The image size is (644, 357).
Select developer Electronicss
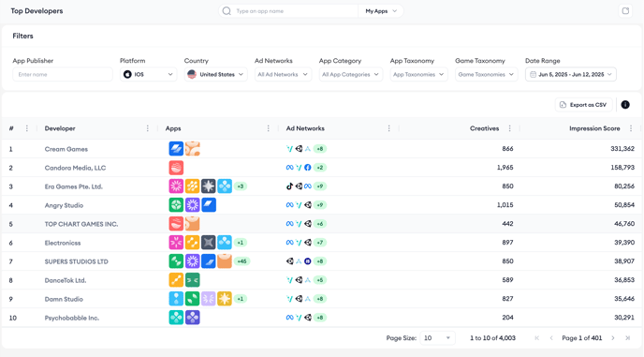pos(63,243)
